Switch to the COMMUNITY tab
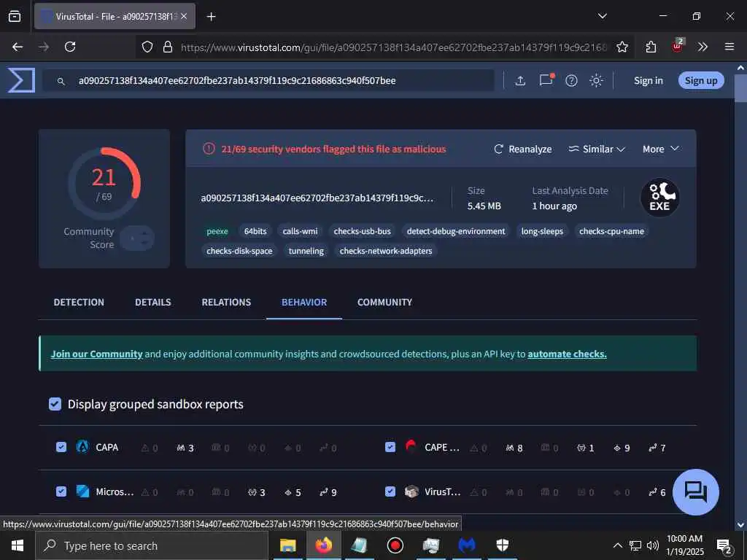 [385, 303]
